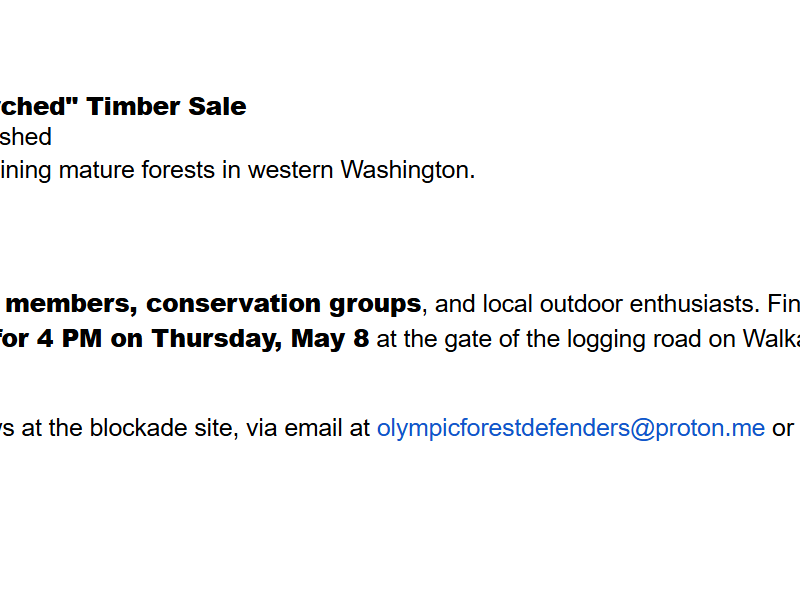Click the cut-off heading fragment ending in ched"
This screenshot has height=614, width=800.
(38, 107)
